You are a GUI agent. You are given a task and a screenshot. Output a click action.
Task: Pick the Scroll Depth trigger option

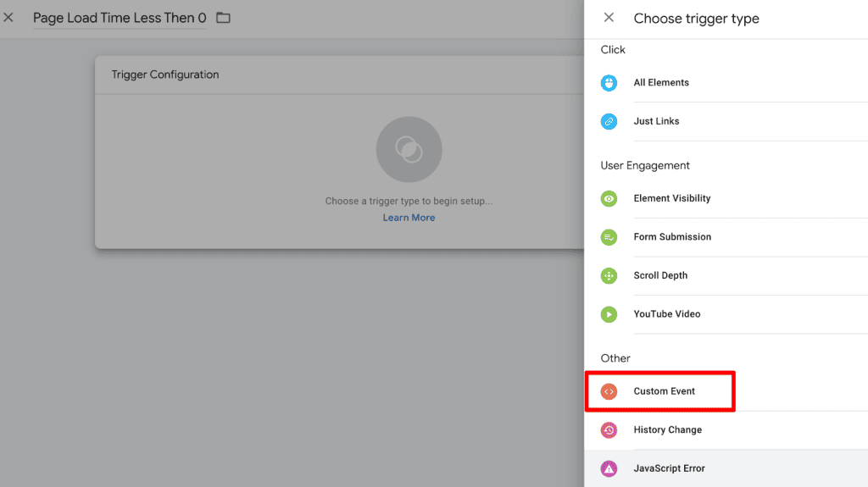660,275
